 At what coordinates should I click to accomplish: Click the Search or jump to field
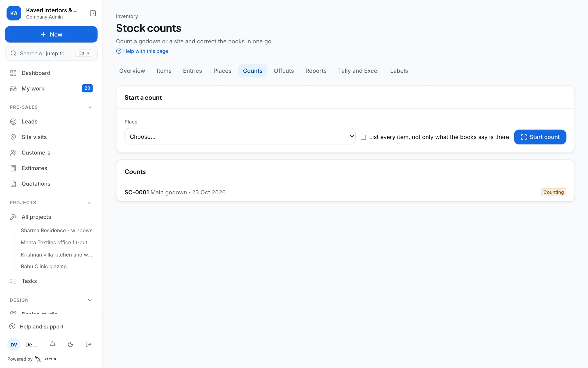51,53
